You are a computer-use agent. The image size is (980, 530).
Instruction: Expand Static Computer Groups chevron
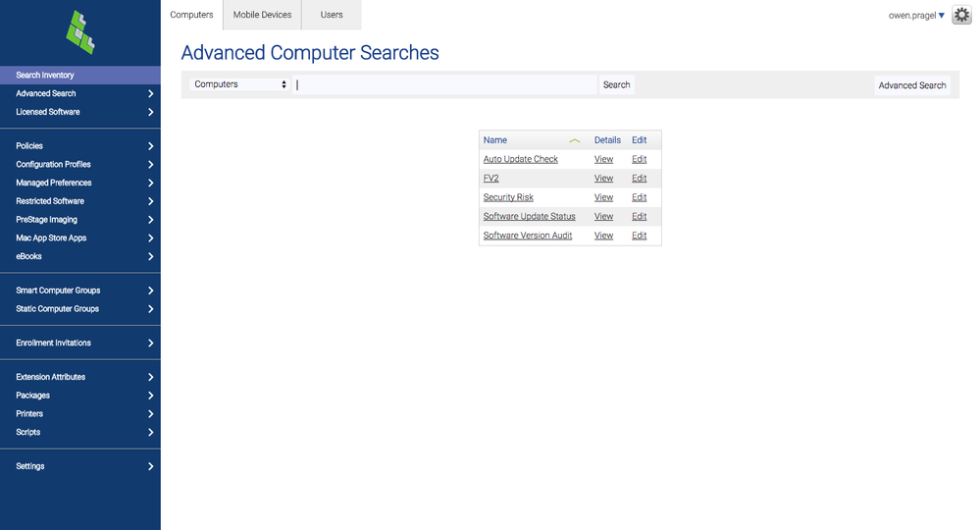pos(151,309)
